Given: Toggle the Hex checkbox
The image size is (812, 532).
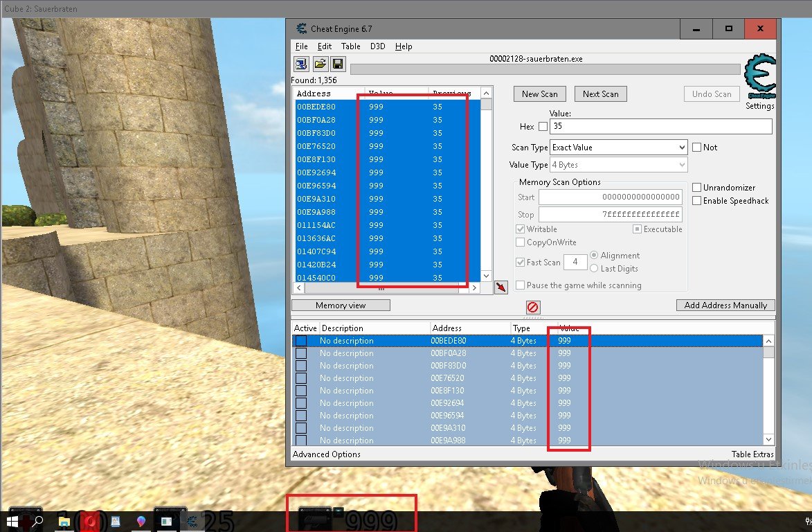Looking at the screenshot, I should (x=543, y=126).
